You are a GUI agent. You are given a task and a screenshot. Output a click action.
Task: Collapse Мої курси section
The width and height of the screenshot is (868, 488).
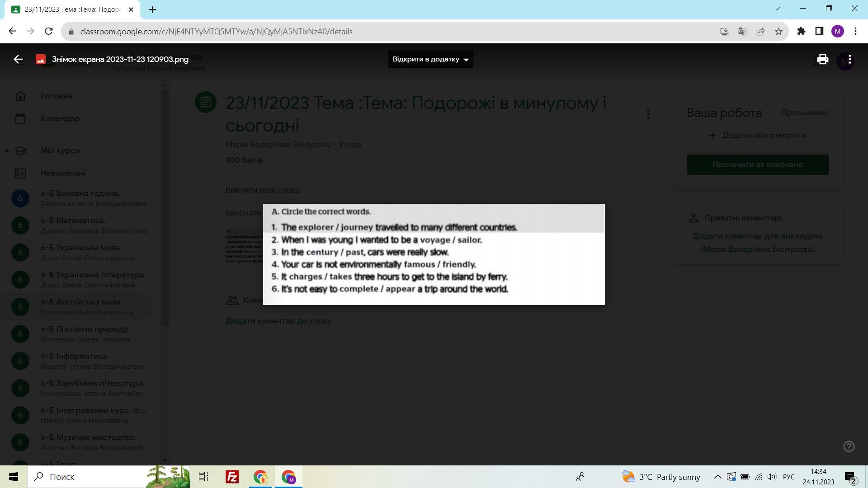pyautogui.click(x=6, y=150)
